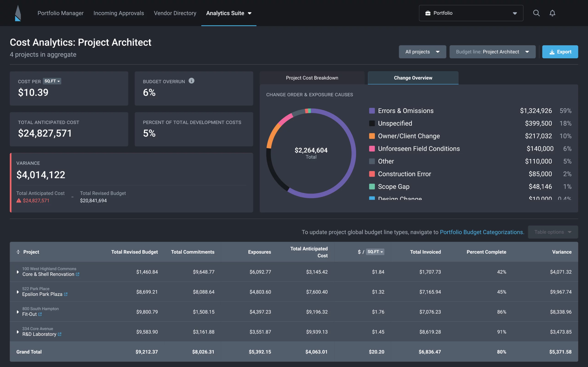Open the All projects dropdown
The height and width of the screenshot is (367, 588).
point(422,51)
